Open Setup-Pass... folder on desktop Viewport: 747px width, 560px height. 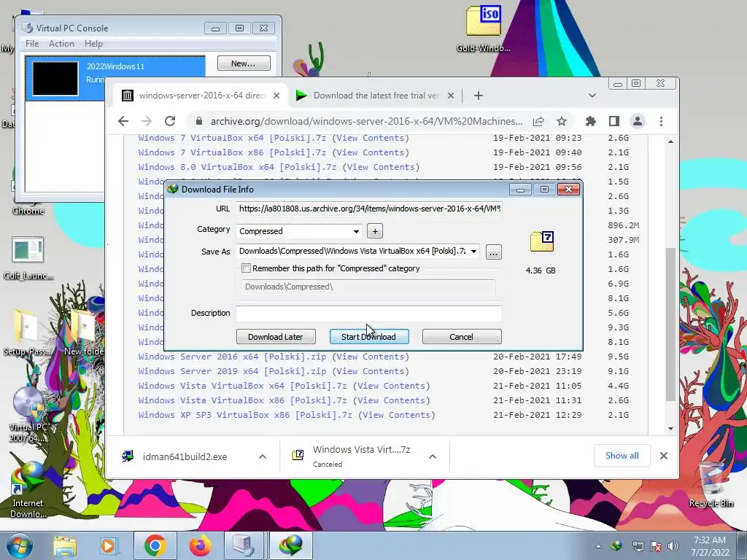coord(27,332)
